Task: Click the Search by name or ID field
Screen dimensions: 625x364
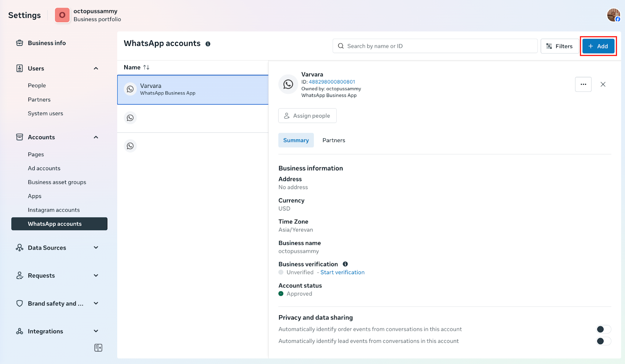Action: [x=435, y=46]
